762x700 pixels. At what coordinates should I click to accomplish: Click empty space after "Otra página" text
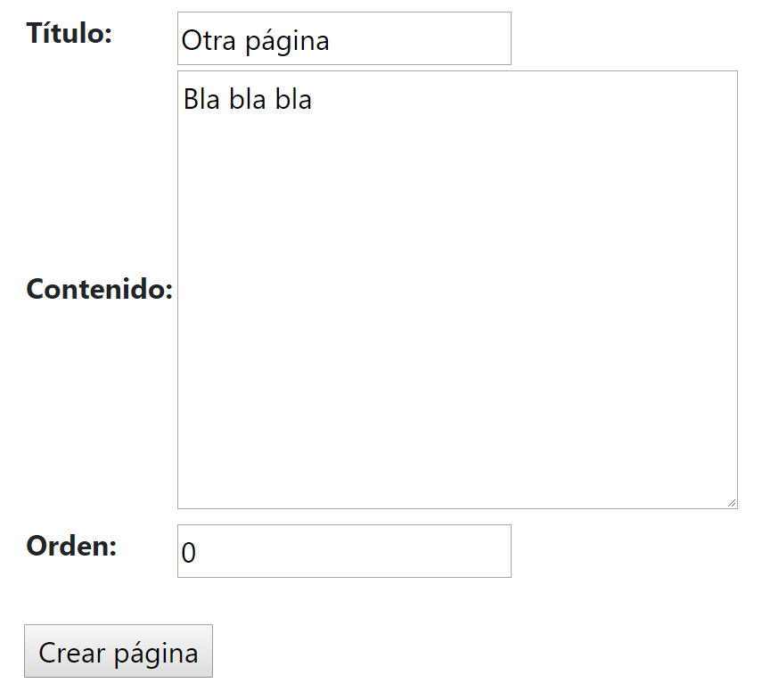(x=421, y=39)
